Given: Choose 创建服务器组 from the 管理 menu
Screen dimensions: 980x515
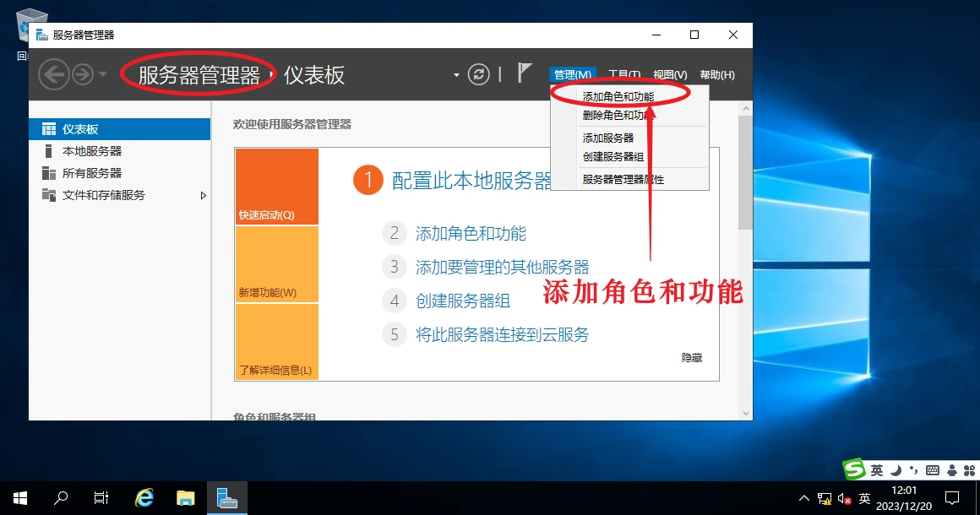Looking at the screenshot, I should click(629, 157).
